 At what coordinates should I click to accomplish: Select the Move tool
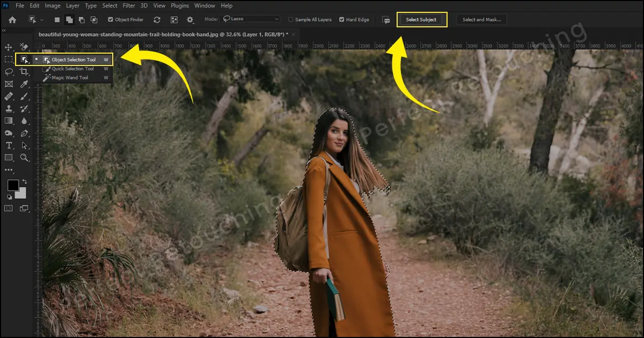click(x=9, y=48)
